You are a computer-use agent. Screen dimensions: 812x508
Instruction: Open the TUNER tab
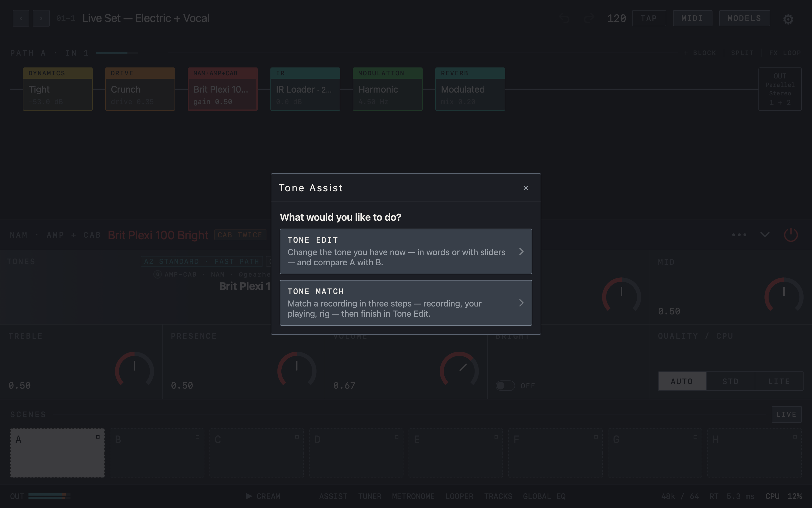[x=370, y=496]
